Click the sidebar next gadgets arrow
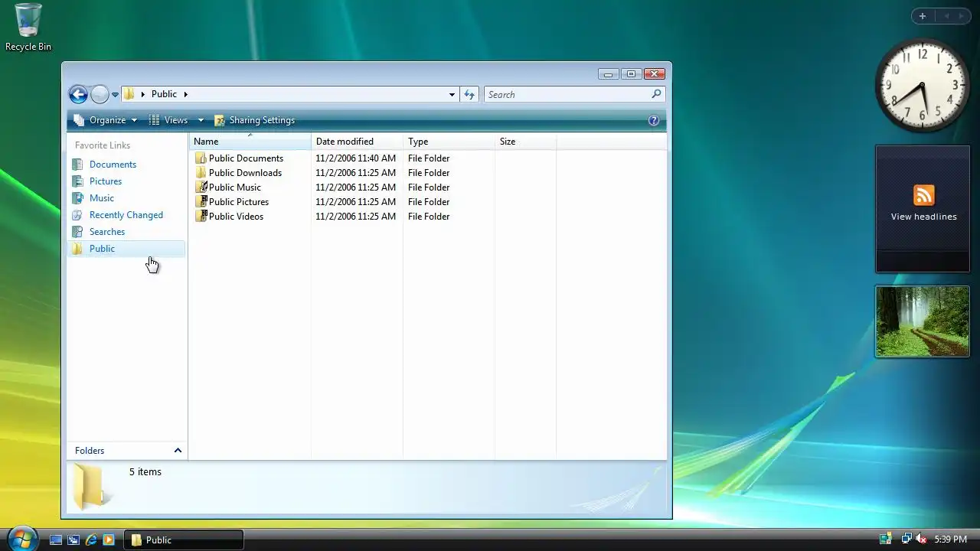Screen dimensions: 980x551 (962, 16)
